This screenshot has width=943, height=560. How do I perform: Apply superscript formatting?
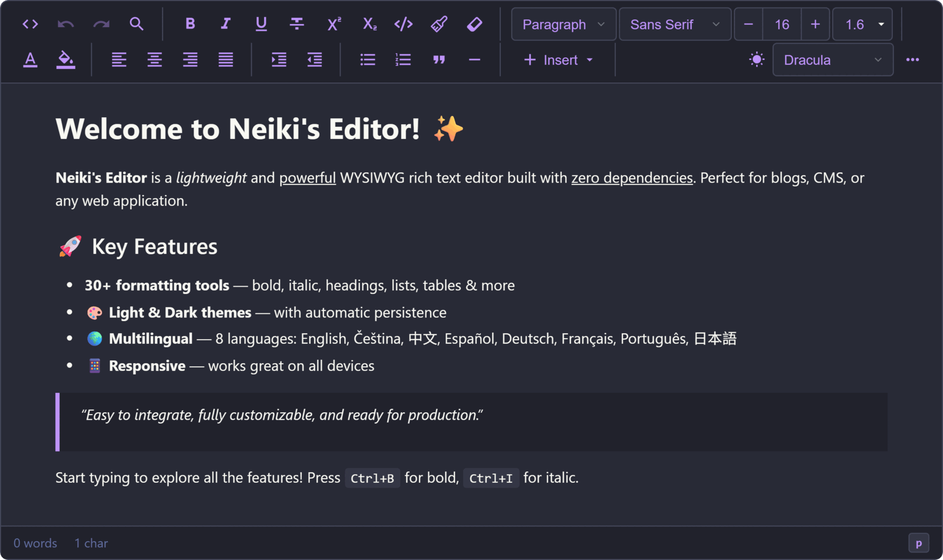pyautogui.click(x=334, y=24)
